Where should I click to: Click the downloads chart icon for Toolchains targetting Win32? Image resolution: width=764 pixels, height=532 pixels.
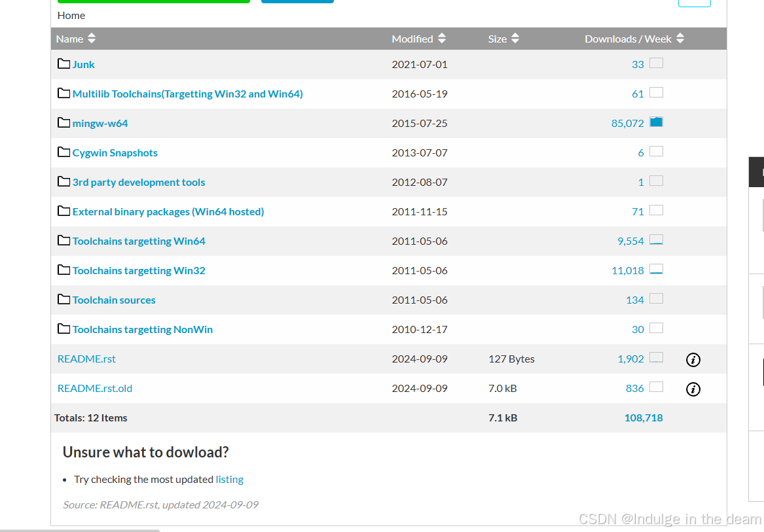pos(656,270)
